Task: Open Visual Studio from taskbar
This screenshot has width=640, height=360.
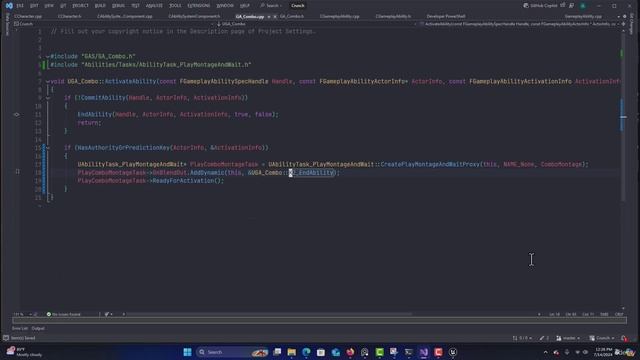Action: (x=424, y=352)
